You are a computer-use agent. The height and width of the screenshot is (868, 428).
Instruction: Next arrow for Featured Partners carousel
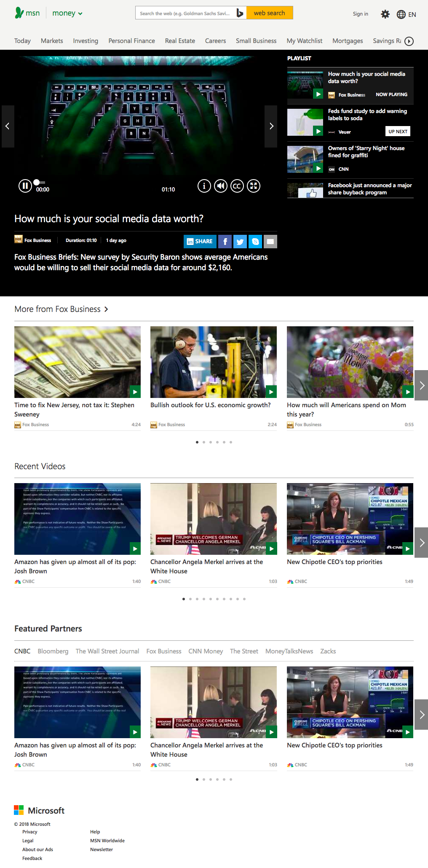click(421, 715)
